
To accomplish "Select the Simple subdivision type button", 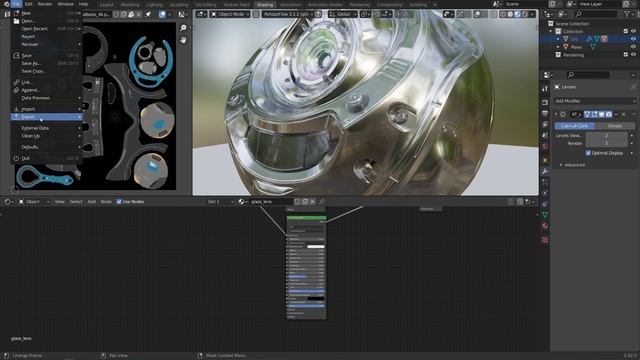I will (615, 126).
